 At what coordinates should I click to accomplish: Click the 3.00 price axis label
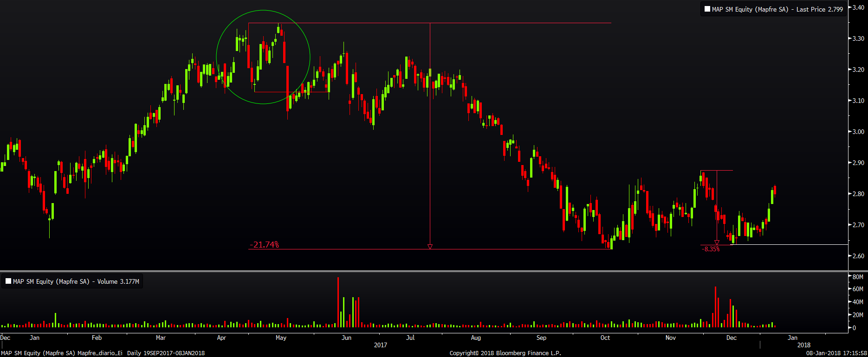[858, 132]
